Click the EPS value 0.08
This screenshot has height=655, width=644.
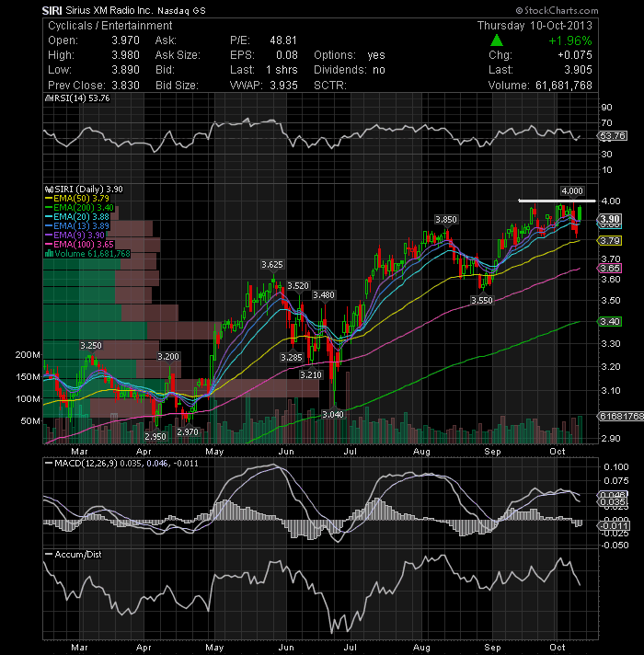287,55
